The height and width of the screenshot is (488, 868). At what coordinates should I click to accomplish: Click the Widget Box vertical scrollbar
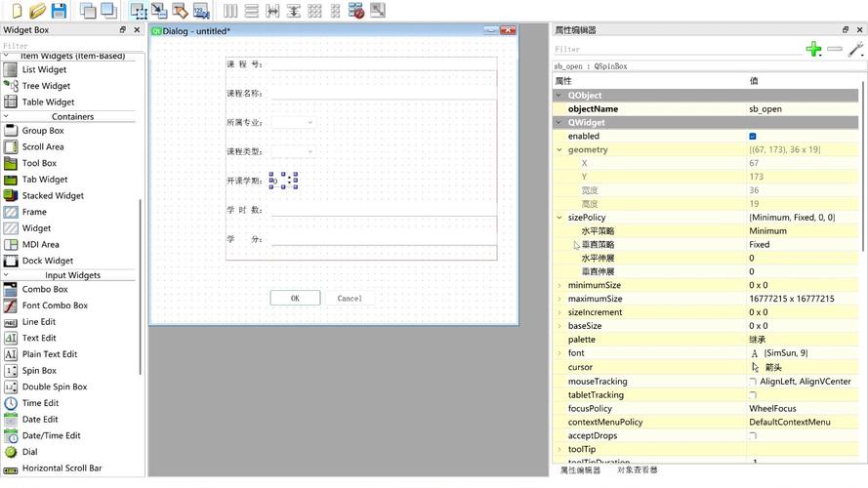141,287
